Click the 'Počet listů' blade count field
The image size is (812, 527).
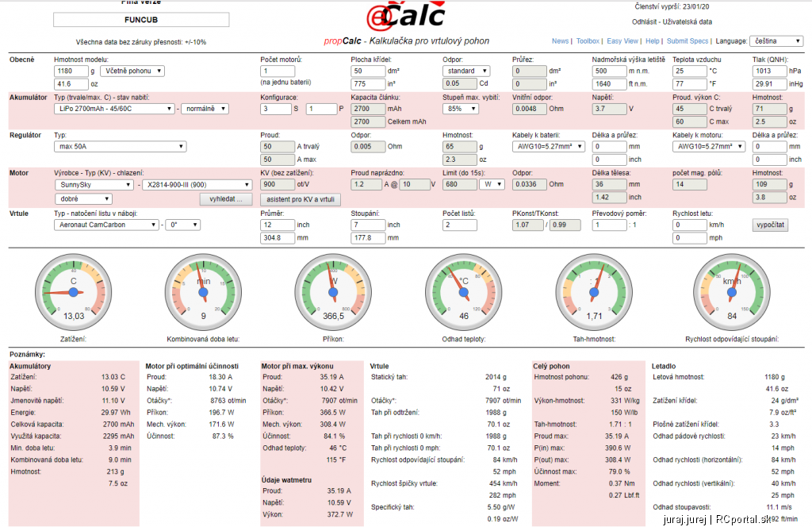point(460,225)
